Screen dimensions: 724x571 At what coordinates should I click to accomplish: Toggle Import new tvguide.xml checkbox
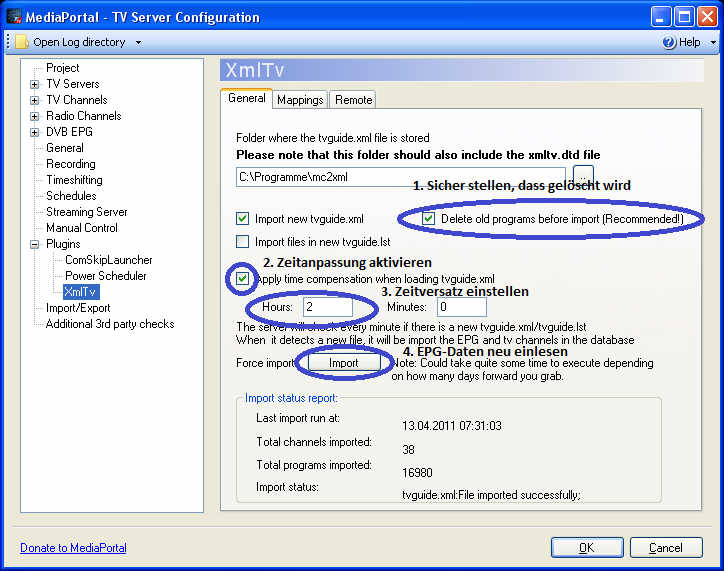242,218
